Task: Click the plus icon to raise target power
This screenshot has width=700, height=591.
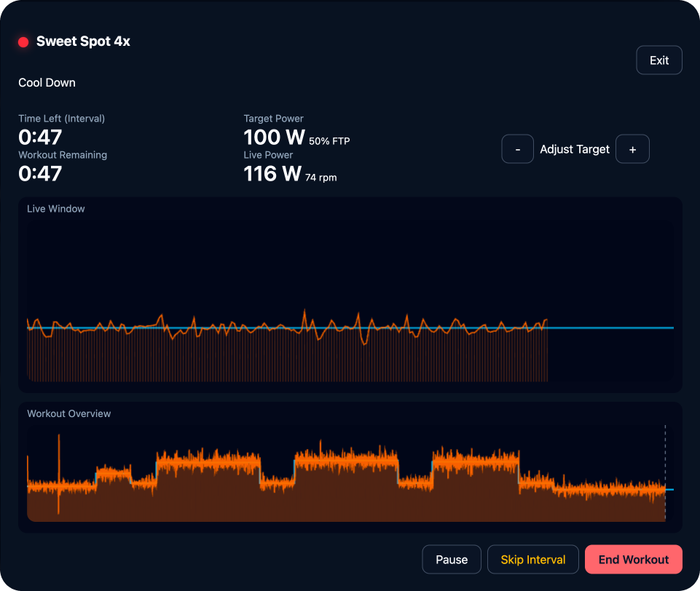Action: pos(632,148)
